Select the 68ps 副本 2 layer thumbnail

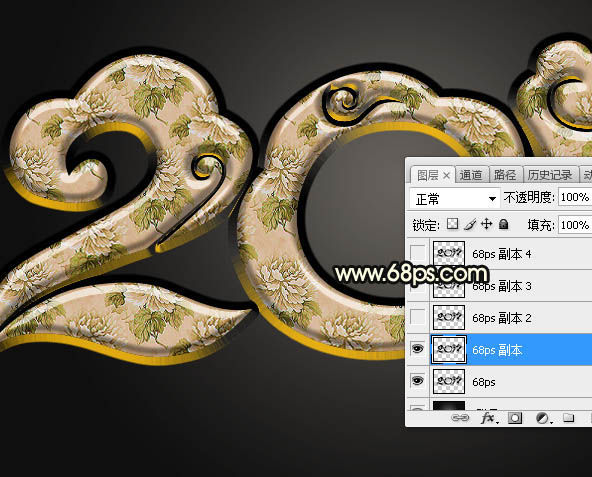point(449,318)
